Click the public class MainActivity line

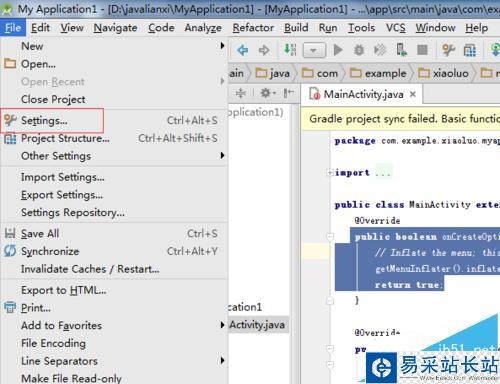(417, 204)
